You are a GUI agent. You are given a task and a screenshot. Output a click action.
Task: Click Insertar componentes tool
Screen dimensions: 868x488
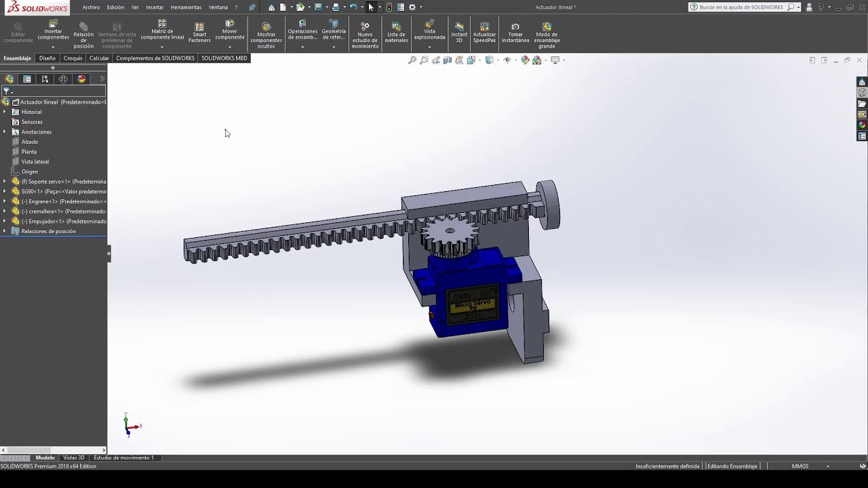point(53,30)
